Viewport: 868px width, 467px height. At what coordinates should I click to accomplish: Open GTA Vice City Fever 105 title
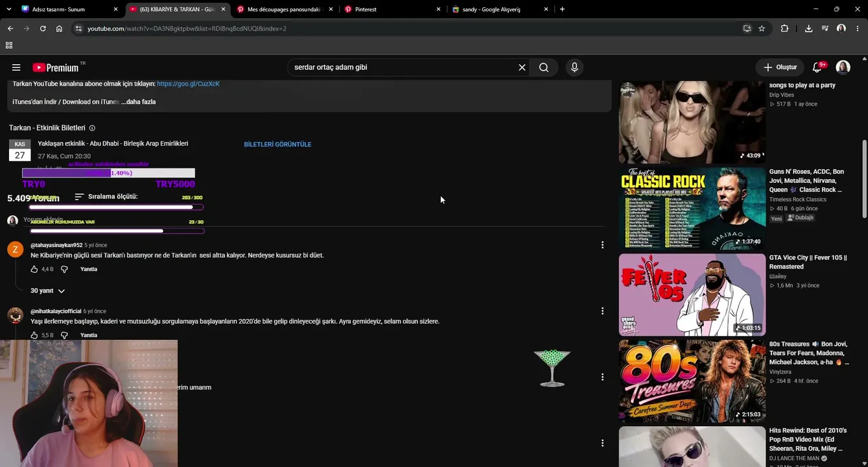tap(808, 262)
